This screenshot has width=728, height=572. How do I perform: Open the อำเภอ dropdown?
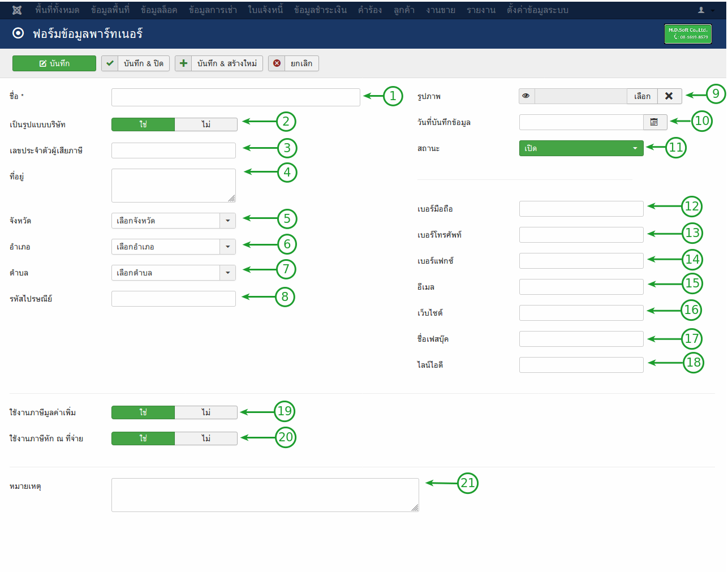[173, 247]
